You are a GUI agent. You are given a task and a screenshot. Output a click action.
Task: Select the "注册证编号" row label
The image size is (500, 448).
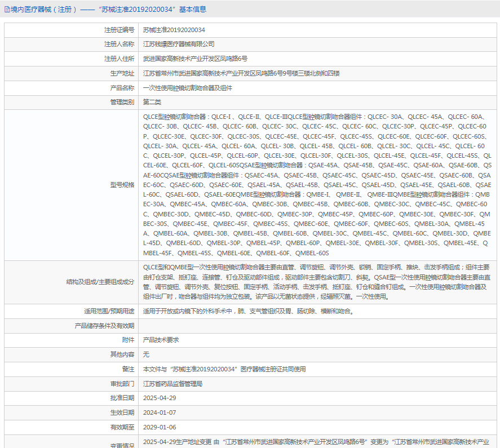point(120,30)
